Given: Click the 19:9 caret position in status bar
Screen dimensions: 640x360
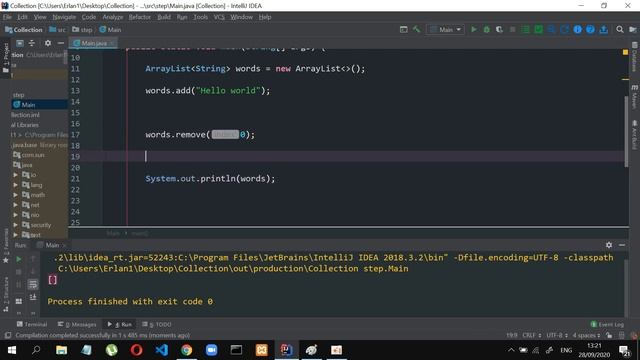Looking at the screenshot, I should [512, 335].
